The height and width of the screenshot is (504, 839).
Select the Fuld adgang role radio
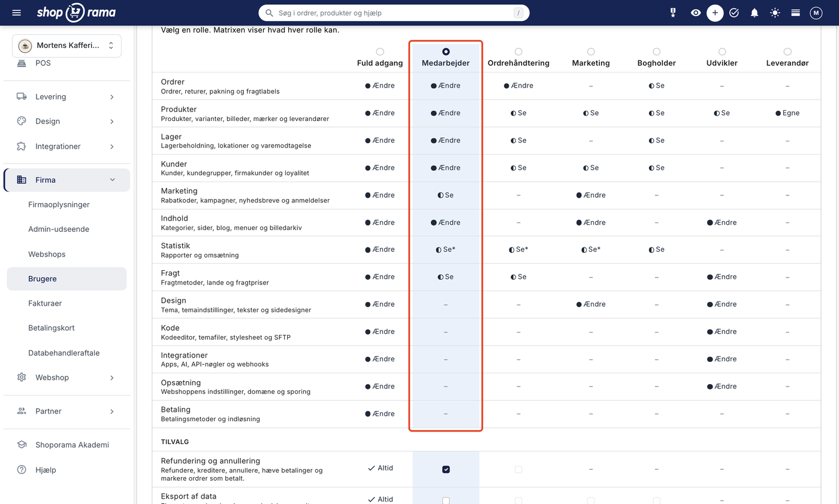click(380, 52)
